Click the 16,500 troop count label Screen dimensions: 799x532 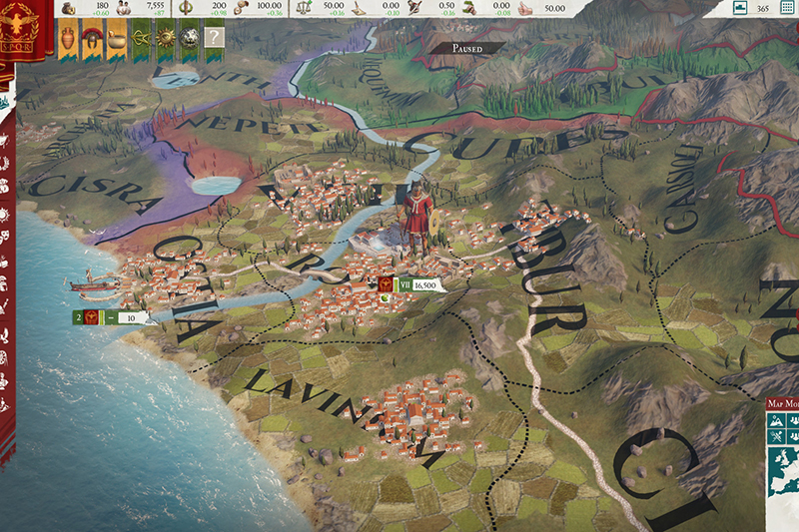[x=425, y=285]
